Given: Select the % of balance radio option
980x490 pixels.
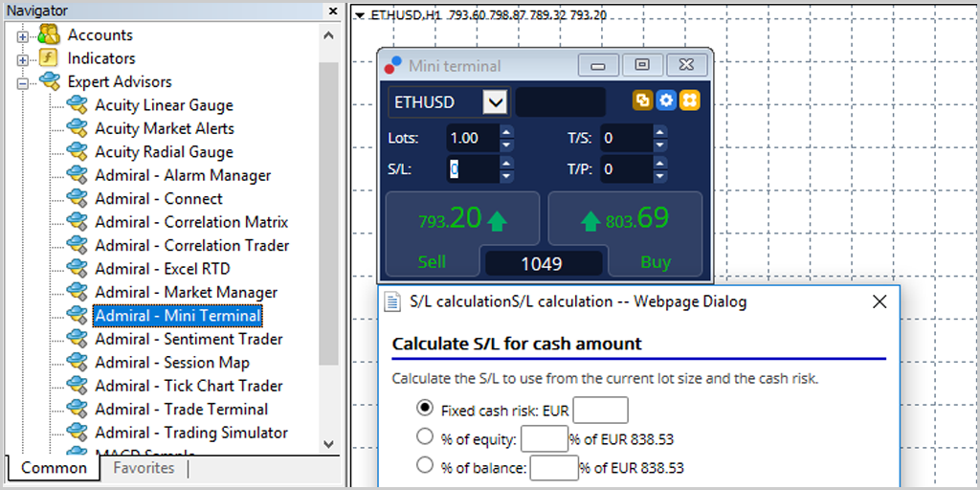Looking at the screenshot, I should (x=425, y=465).
